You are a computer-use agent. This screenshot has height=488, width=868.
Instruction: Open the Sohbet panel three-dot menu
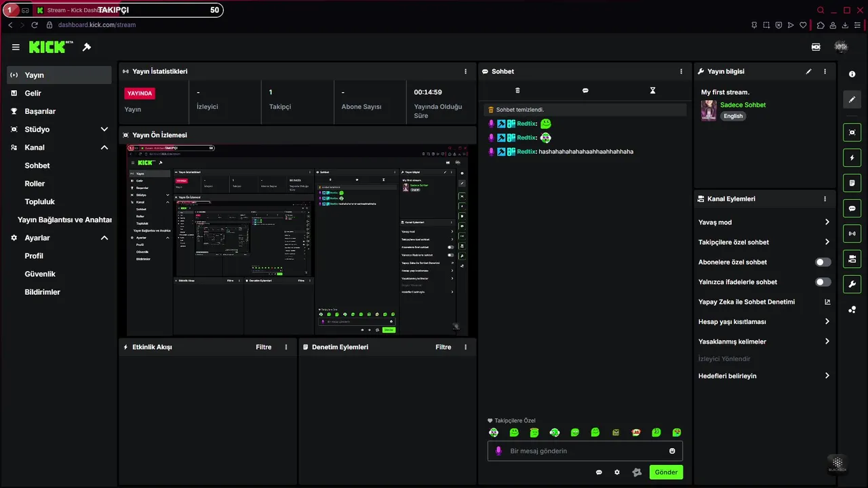point(681,71)
